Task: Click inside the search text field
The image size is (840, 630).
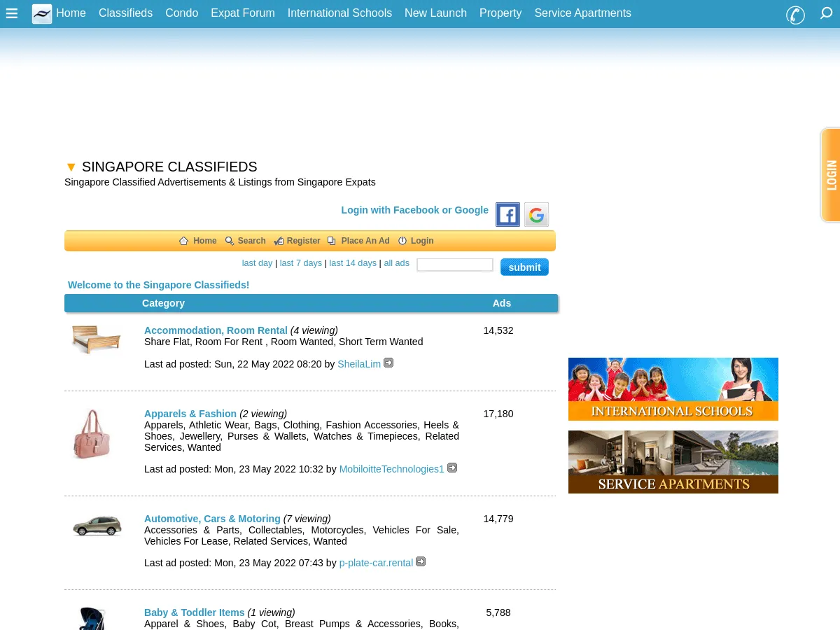Action: [x=454, y=265]
